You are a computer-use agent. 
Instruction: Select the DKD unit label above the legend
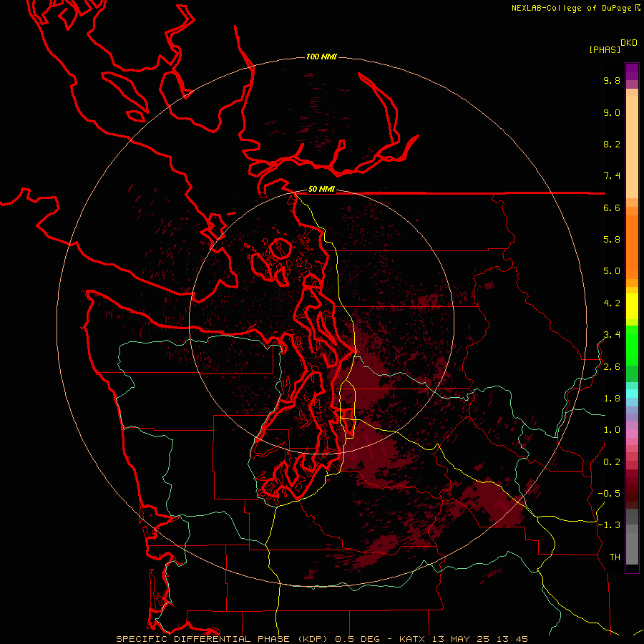coord(628,43)
